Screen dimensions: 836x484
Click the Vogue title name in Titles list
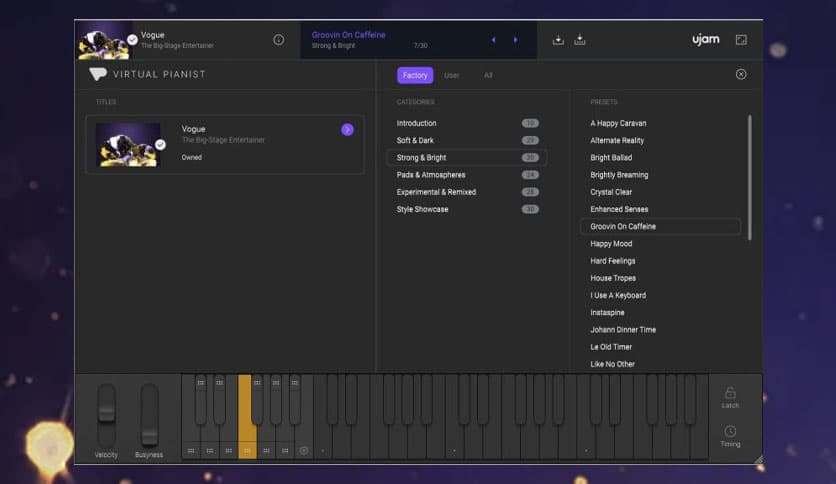coord(193,129)
